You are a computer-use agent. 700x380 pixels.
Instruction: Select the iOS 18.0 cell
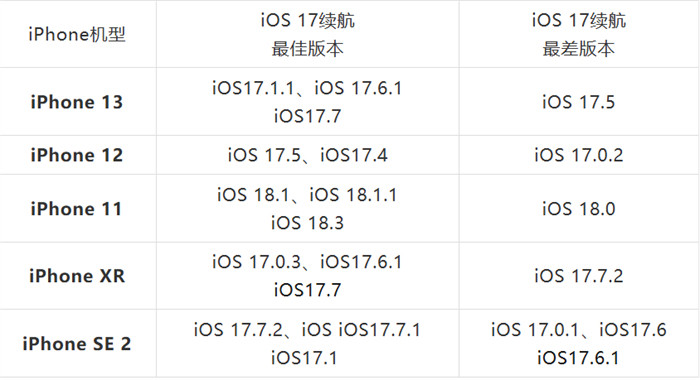click(579, 209)
